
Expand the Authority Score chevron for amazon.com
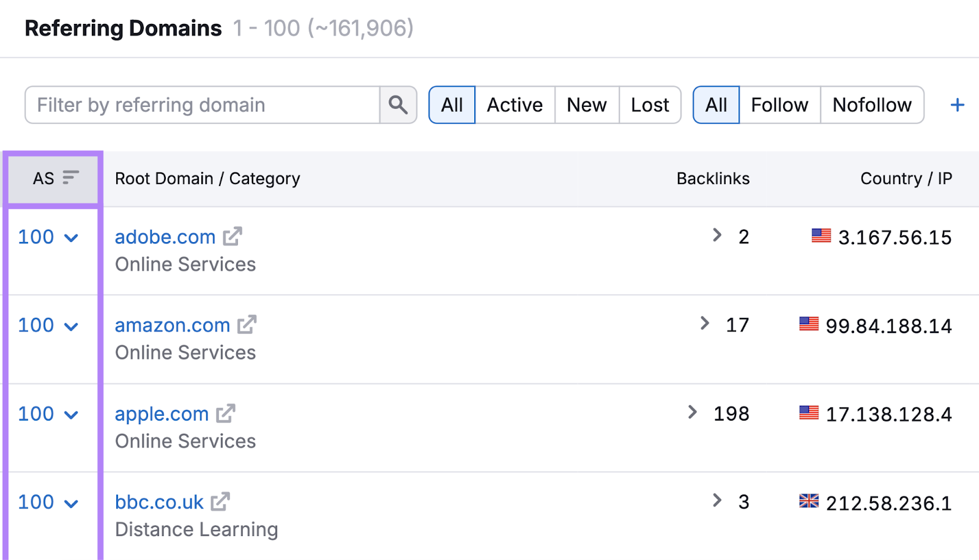72,326
